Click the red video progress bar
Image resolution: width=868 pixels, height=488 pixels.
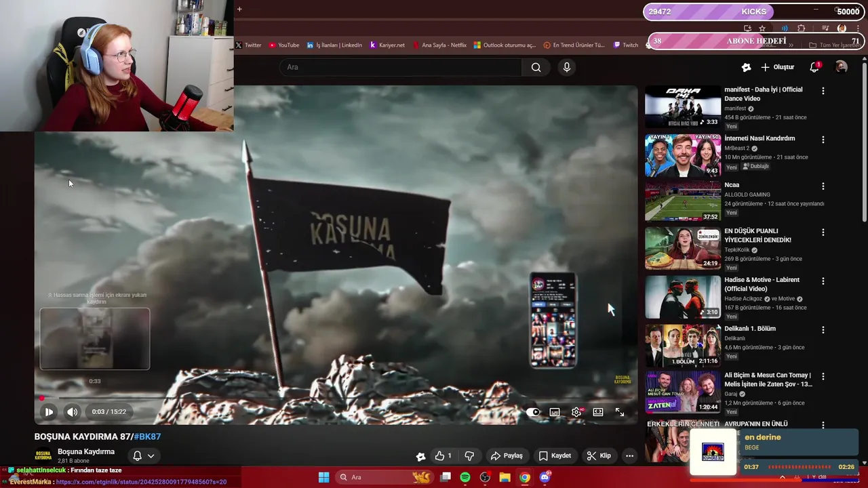pyautogui.click(x=336, y=398)
